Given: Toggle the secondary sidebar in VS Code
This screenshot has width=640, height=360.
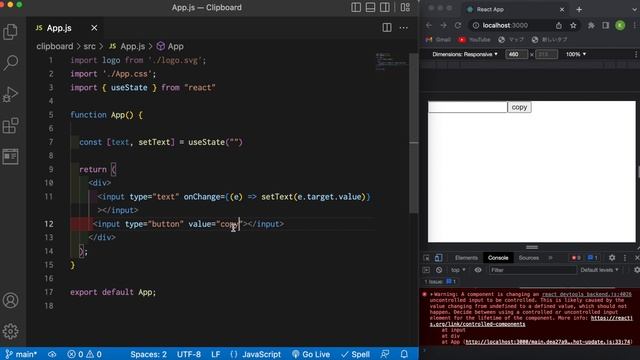Looking at the screenshot, I should coord(384,7).
